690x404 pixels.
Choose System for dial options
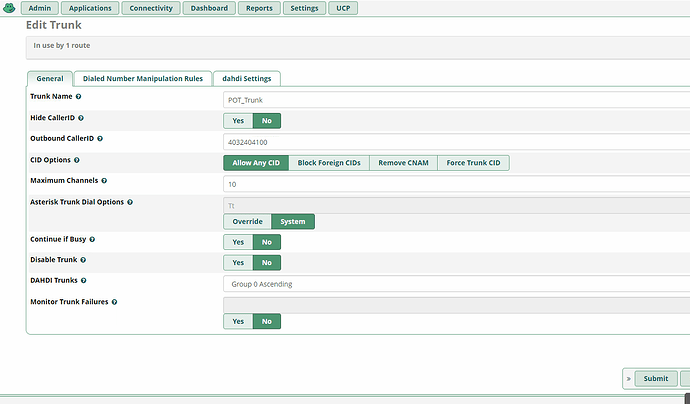coord(293,221)
